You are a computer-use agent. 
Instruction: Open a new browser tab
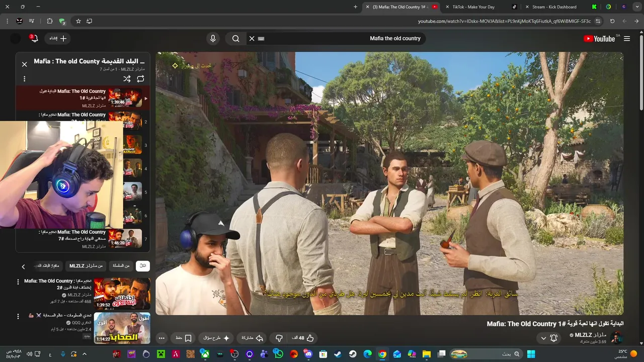tap(355, 7)
